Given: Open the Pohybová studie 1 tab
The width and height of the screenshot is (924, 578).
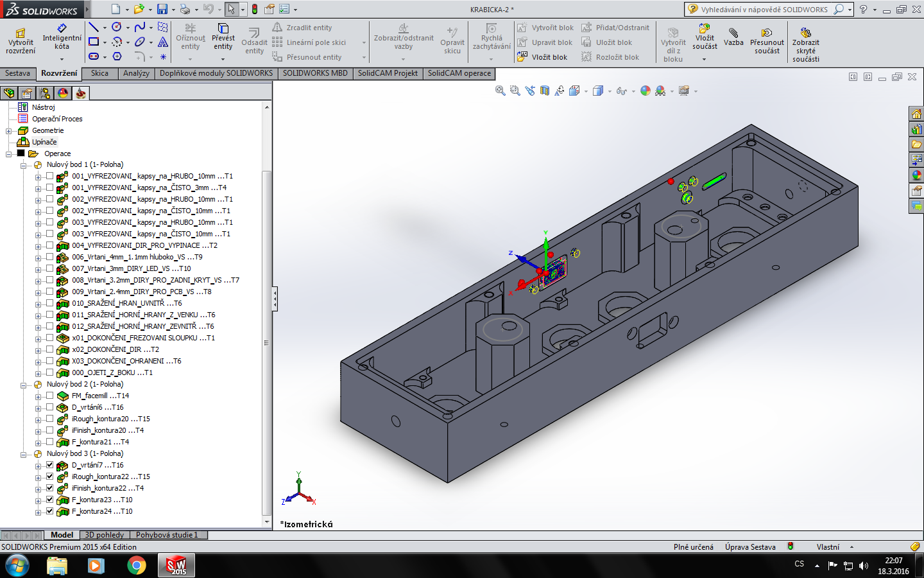Looking at the screenshot, I should point(166,534).
